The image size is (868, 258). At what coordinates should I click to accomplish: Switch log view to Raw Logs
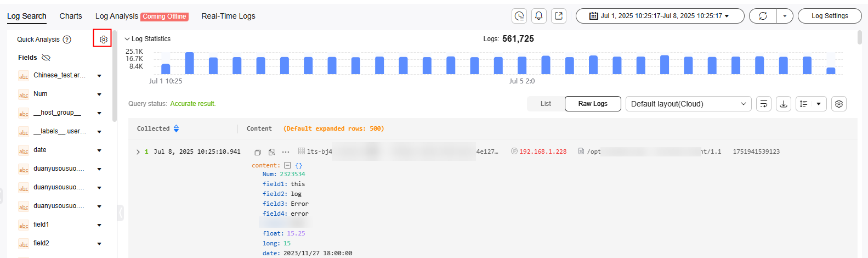click(x=593, y=104)
